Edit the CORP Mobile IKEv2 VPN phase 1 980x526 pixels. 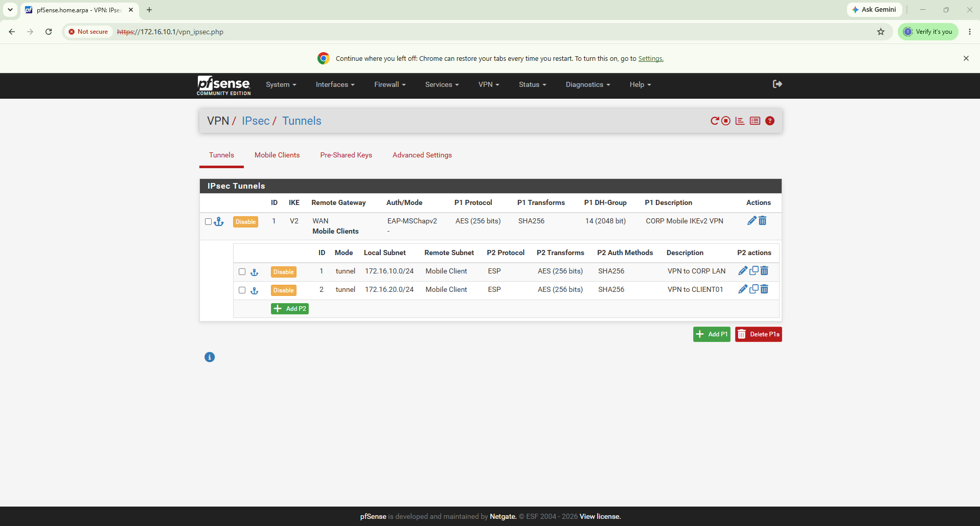(751, 221)
